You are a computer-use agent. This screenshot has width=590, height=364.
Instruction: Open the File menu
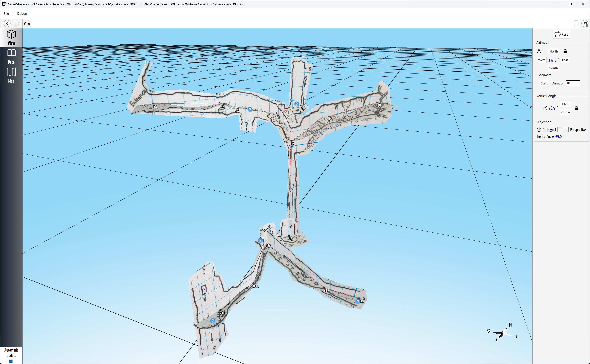7,13
